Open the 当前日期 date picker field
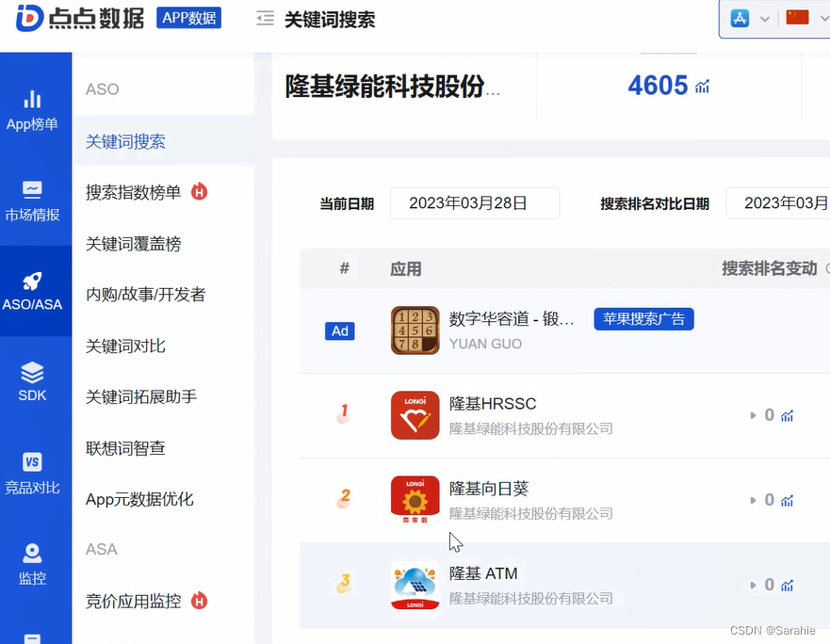Image resolution: width=830 pixels, height=644 pixels. coord(475,203)
